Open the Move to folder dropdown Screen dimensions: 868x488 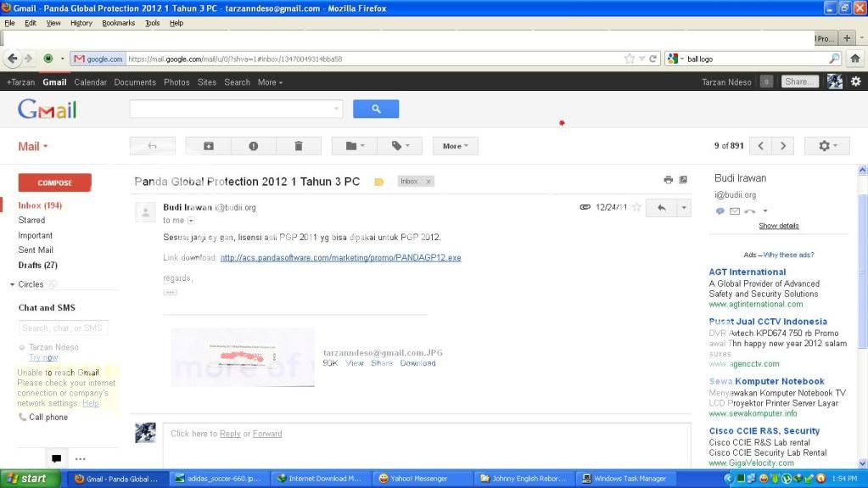coord(355,146)
